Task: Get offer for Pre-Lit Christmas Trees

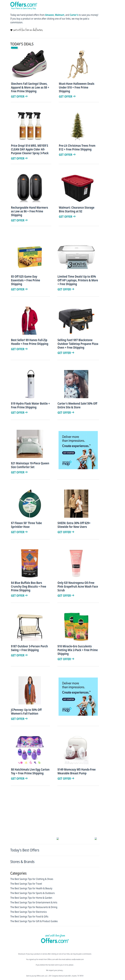Action: (67, 155)
